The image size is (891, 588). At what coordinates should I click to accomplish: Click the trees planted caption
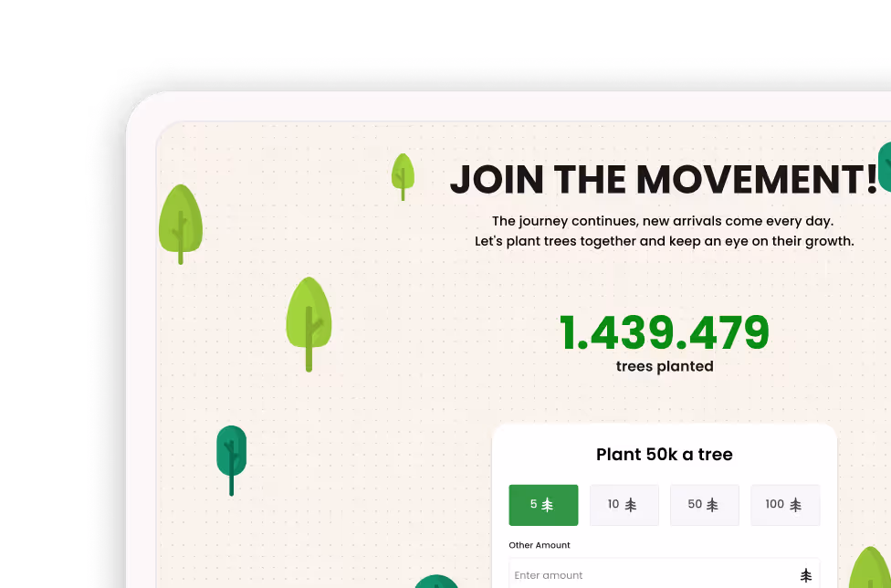665,366
